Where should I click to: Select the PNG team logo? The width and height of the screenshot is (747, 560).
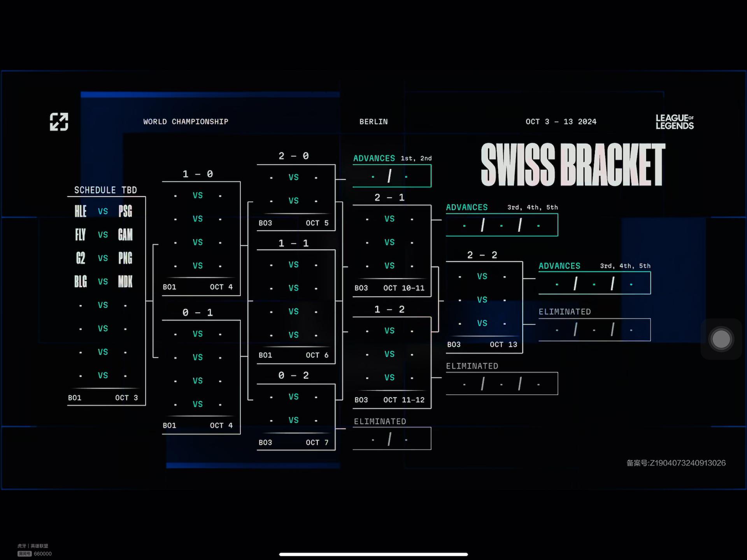pyautogui.click(x=125, y=258)
